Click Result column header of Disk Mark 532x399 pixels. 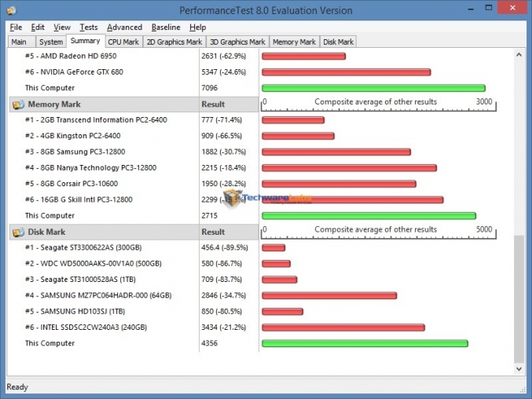(x=229, y=232)
